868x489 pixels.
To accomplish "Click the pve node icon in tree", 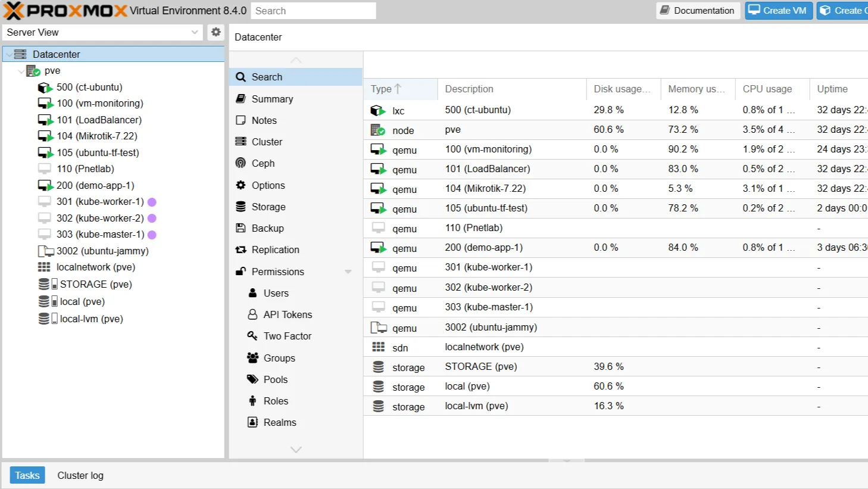I will point(33,71).
